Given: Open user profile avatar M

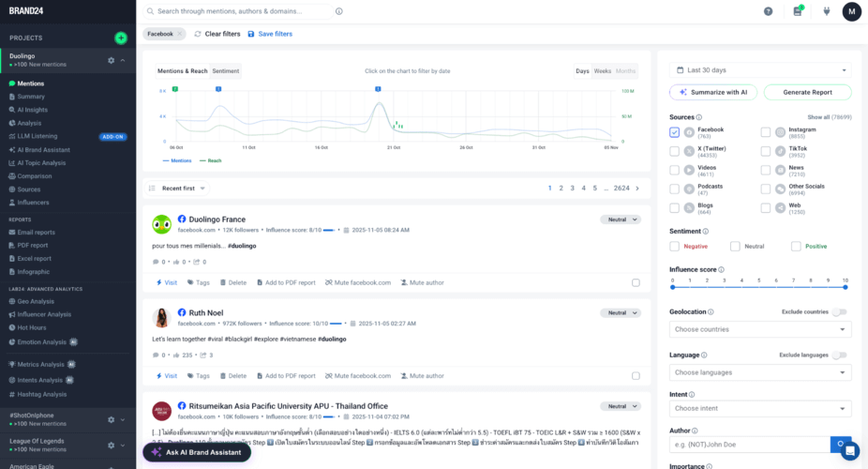Looking at the screenshot, I should click(x=851, y=11).
